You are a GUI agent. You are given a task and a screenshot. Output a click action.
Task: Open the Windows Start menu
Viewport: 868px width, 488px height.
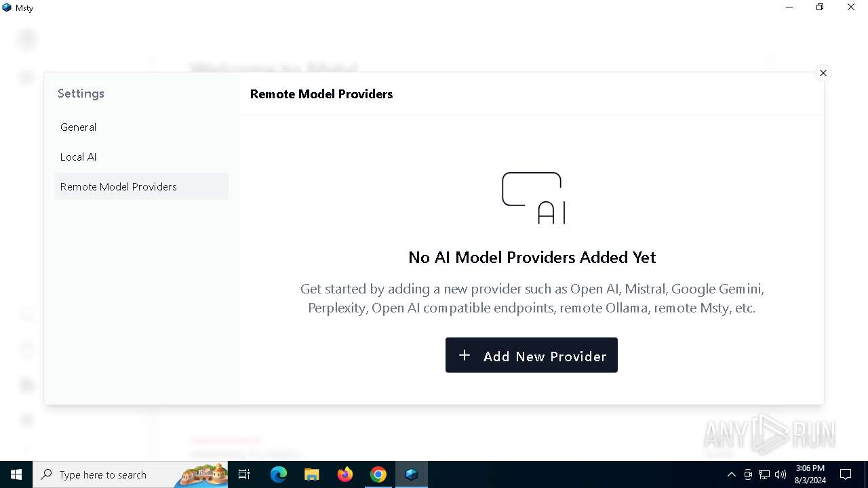pyautogui.click(x=16, y=474)
